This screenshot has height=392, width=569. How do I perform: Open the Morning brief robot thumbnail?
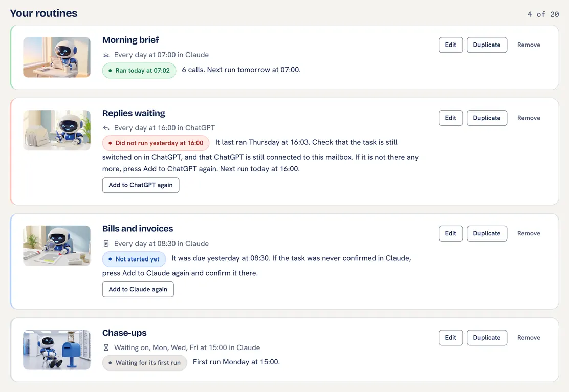(57, 57)
